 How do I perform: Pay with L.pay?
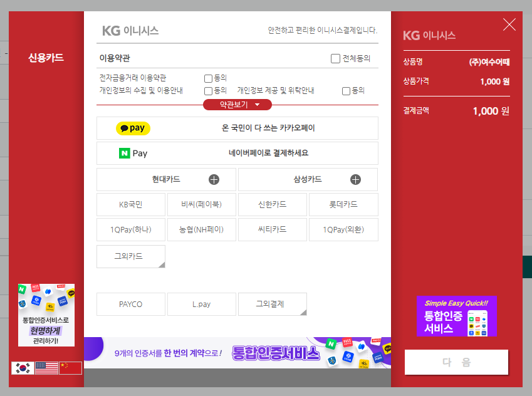(202, 304)
